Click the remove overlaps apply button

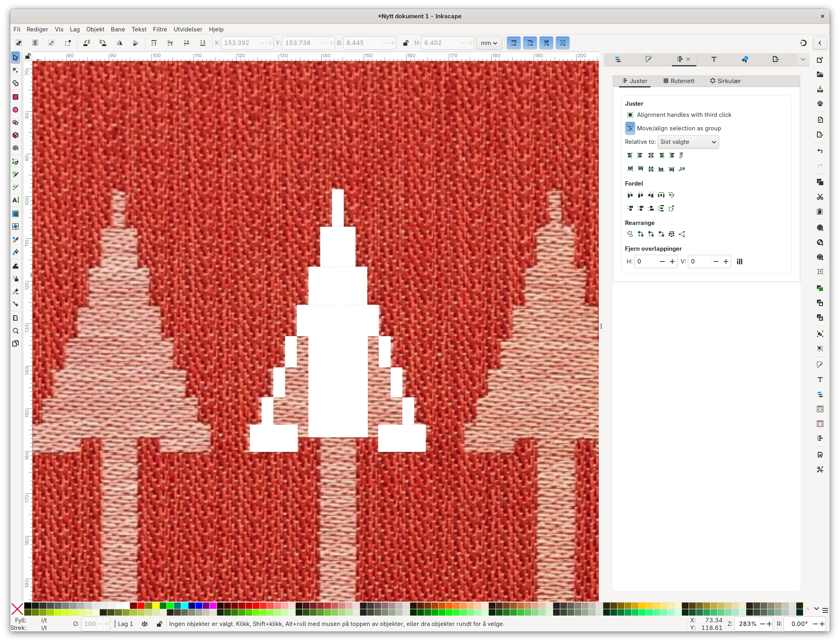click(739, 261)
